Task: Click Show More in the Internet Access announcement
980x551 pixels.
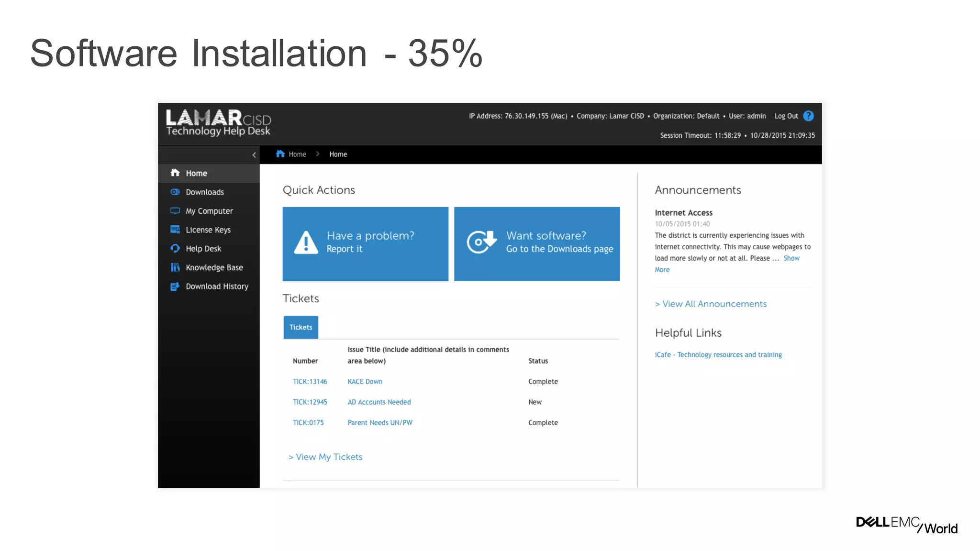Action: coord(791,258)
